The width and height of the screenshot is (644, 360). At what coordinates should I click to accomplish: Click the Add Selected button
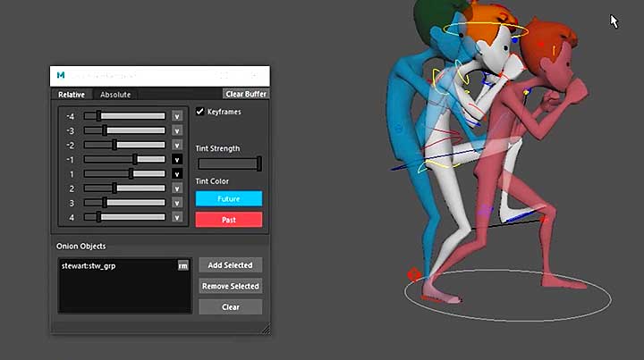(x=230, y=265)
